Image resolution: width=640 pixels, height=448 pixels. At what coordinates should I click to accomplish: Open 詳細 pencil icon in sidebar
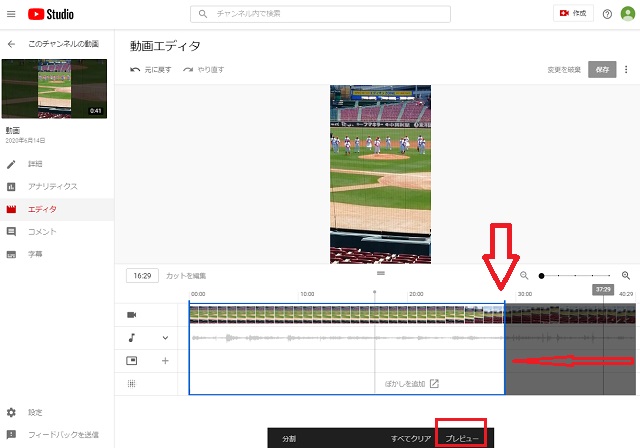(11, 164)
